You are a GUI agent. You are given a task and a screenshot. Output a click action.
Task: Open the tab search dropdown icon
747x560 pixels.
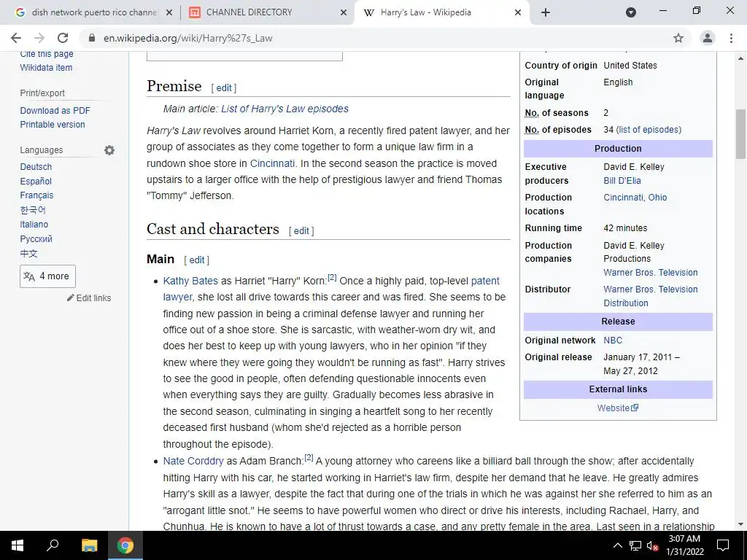click(631, 12)
